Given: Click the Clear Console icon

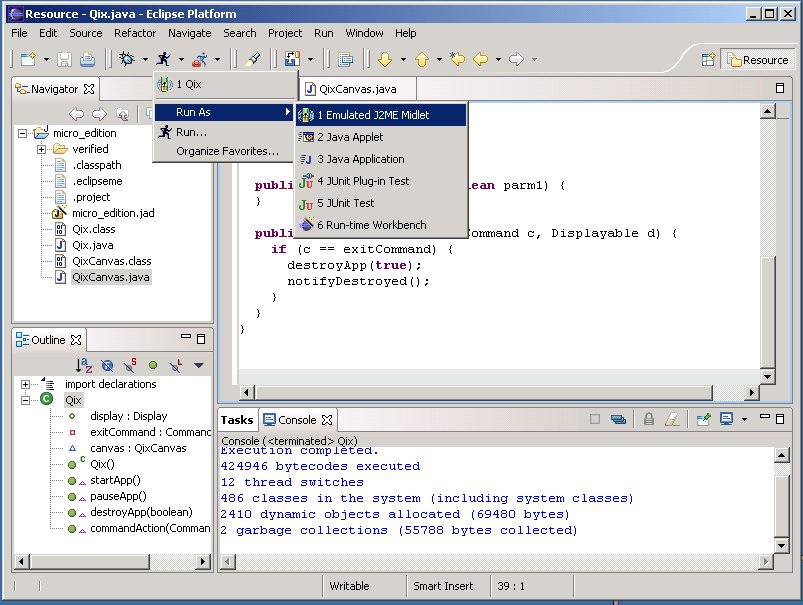Looking at the screenshot, I should 672,420.
